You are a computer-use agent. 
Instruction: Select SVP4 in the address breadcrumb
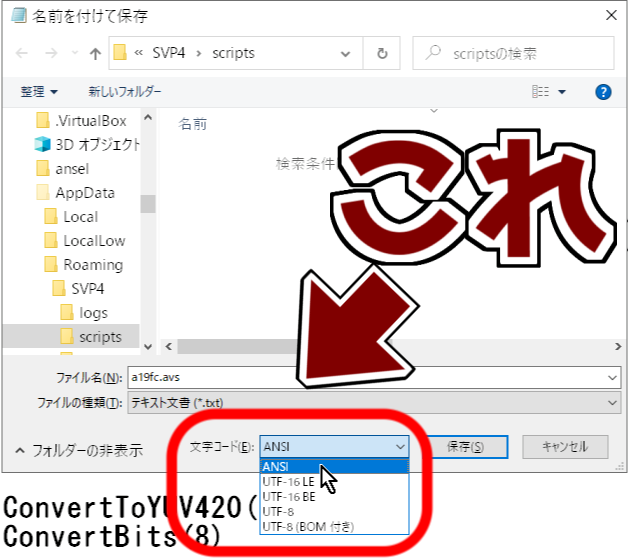click(x=169, y=53)
